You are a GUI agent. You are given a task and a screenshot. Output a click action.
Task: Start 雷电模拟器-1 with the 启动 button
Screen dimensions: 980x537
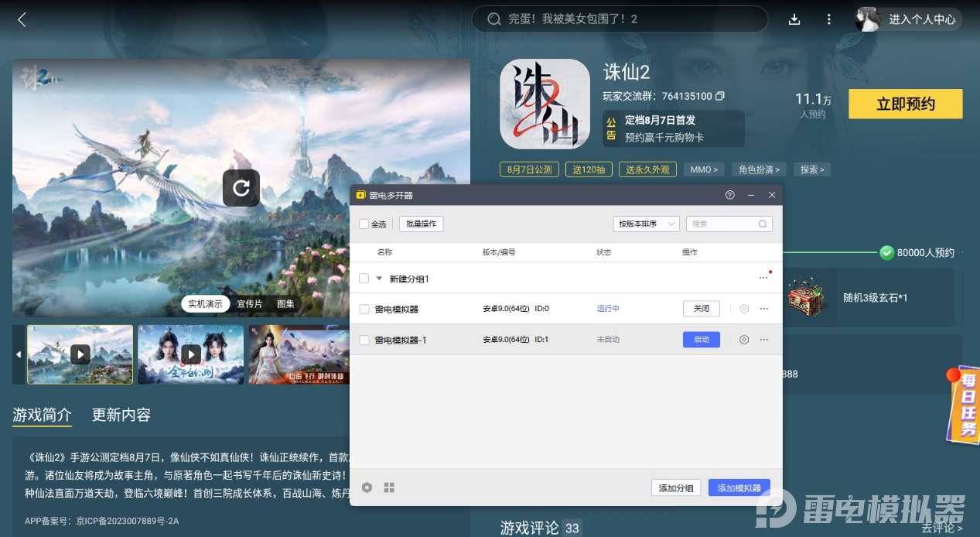(x=701, y=339)
